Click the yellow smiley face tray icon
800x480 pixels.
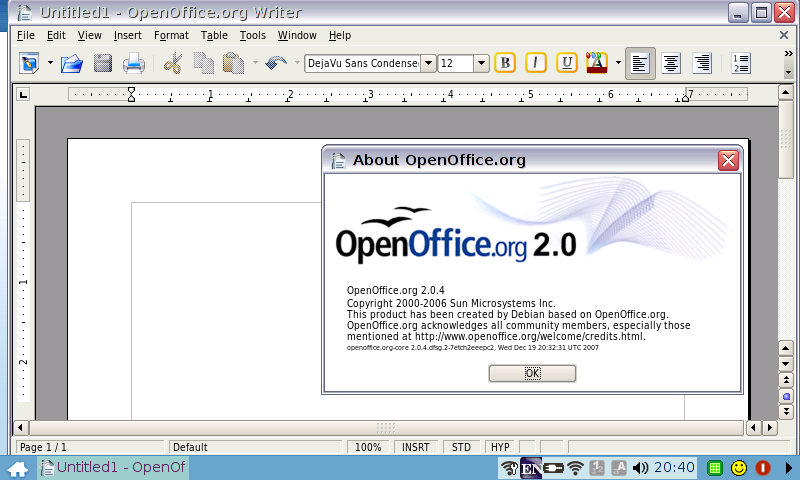coord(739,468)
